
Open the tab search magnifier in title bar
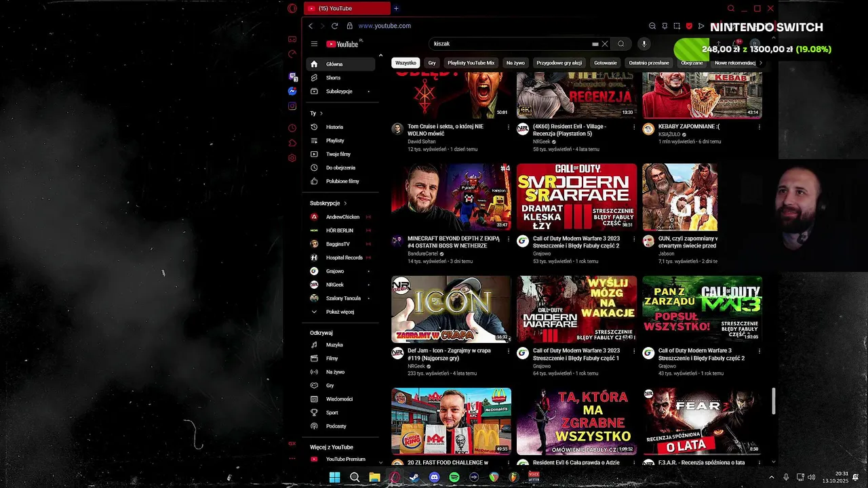731,8
